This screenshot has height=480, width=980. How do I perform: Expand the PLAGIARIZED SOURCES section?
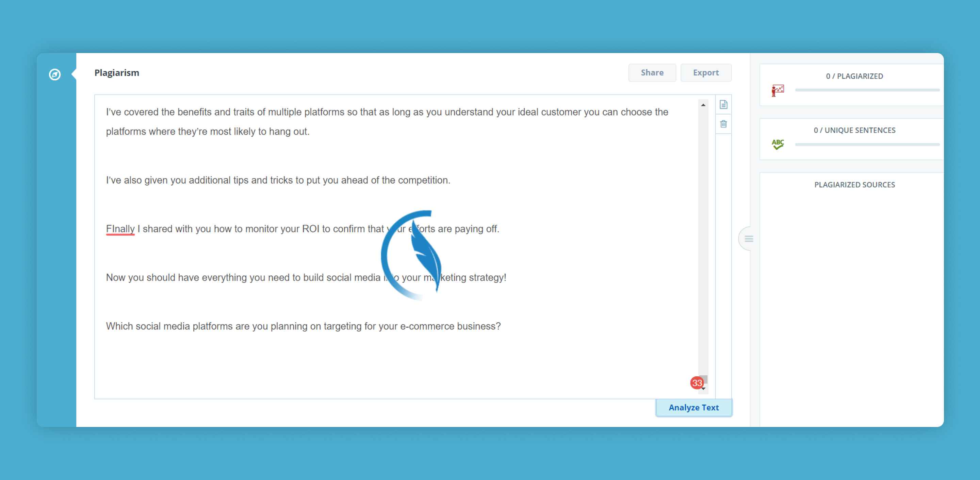854,184
